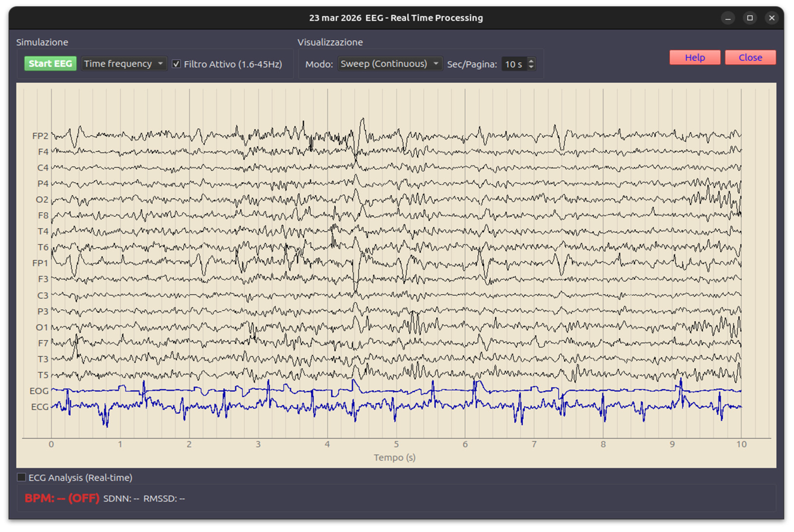
Task: Enable the ECG Analysis (Real-time) checkbox
Action: pyautogui.click(x=21, y=477)
